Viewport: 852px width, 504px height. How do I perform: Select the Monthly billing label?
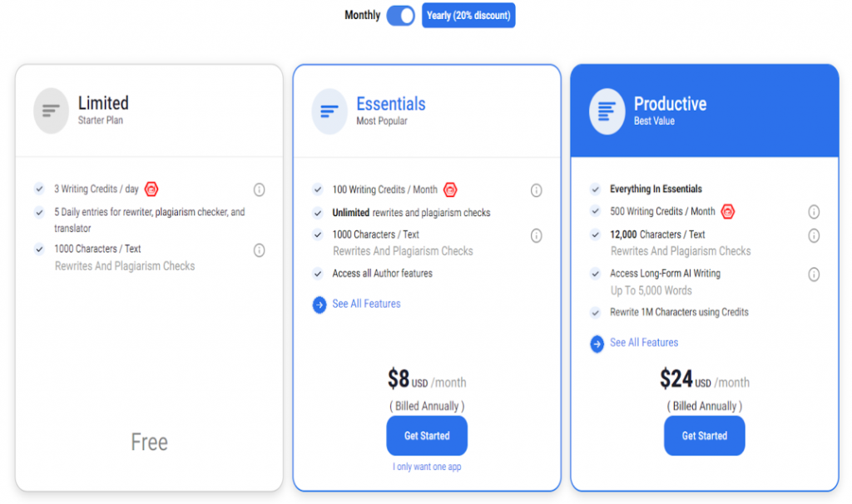click(x=363, y=15)
